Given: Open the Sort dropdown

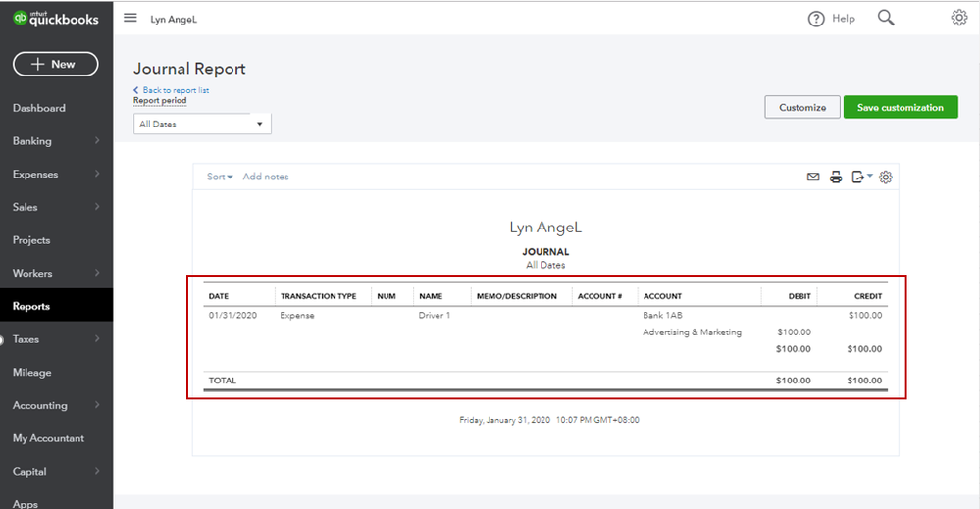Looking at the screenshot, I should pyautogui.click(x=220, y=177).
